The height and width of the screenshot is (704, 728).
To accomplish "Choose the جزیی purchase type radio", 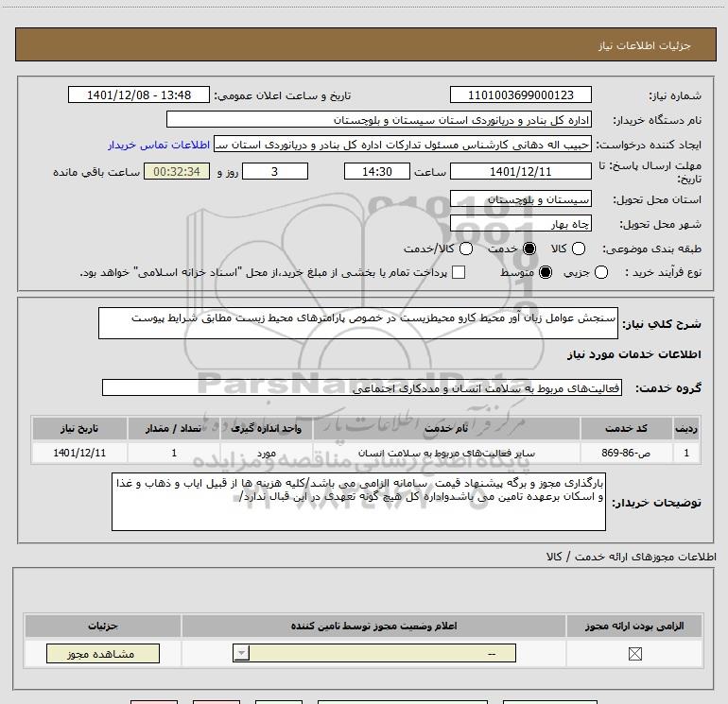I will tap(600, 272).
